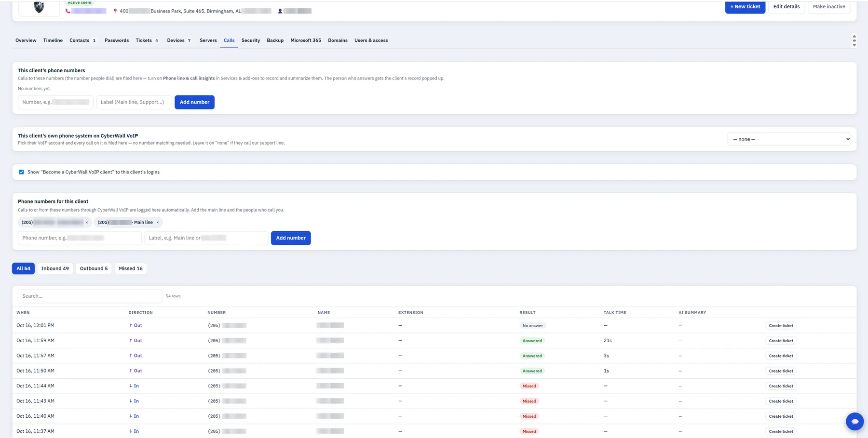
Task: Sort by the TALK TIME column header
Action: (x=615, y=313)
